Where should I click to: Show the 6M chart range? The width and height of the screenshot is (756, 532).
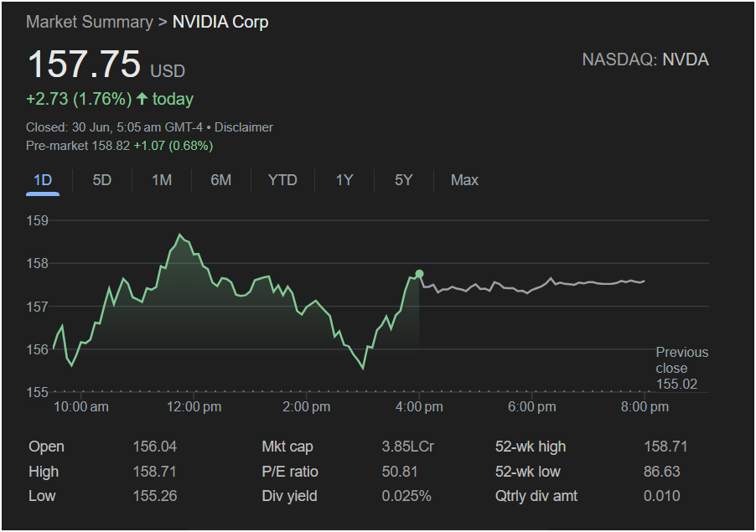coord(220,180)
